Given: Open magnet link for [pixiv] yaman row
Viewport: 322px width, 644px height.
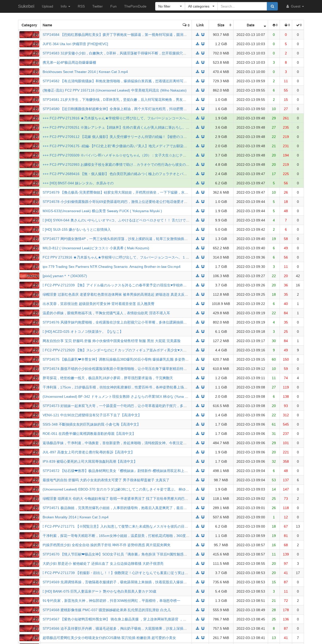Looking at the screenshot, I should 203,276.
